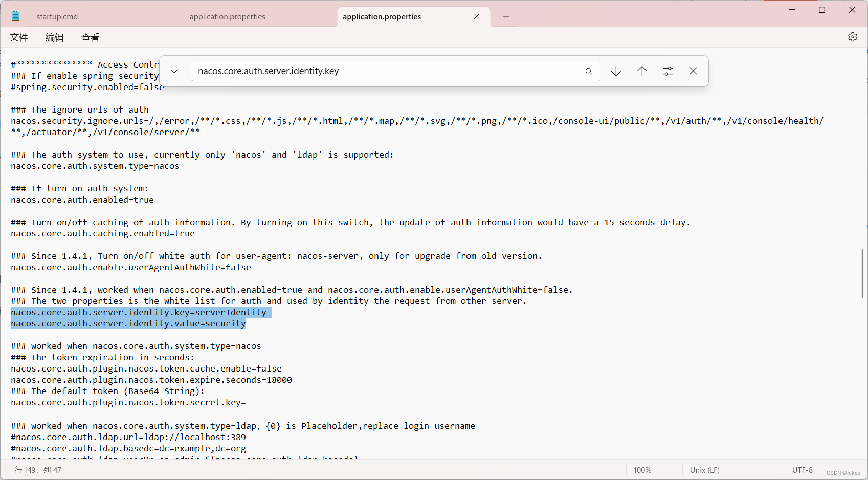Screen dimensions: 868x480
Task: Click the 100% zoom level control
Action: pos(642,470)
